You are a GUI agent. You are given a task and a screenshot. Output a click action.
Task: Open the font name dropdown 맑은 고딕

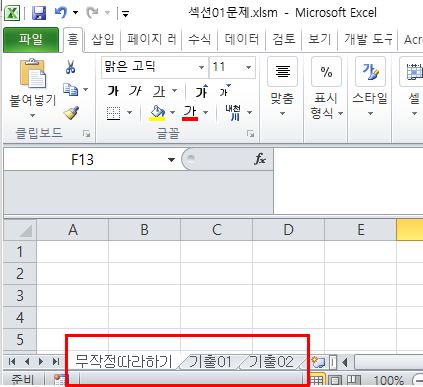[x=201, y=67]
